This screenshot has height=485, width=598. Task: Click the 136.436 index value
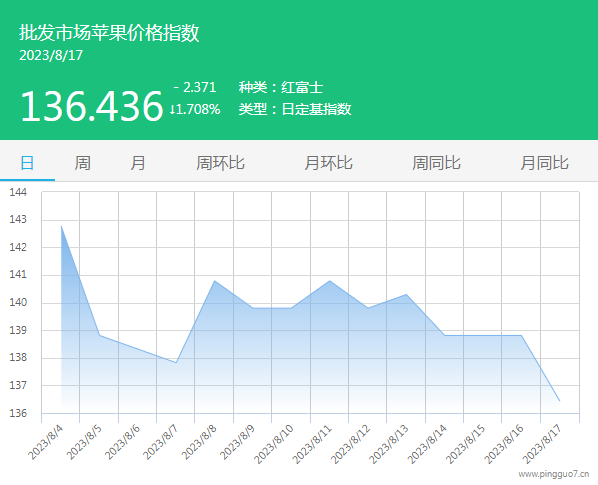(92, 106)
